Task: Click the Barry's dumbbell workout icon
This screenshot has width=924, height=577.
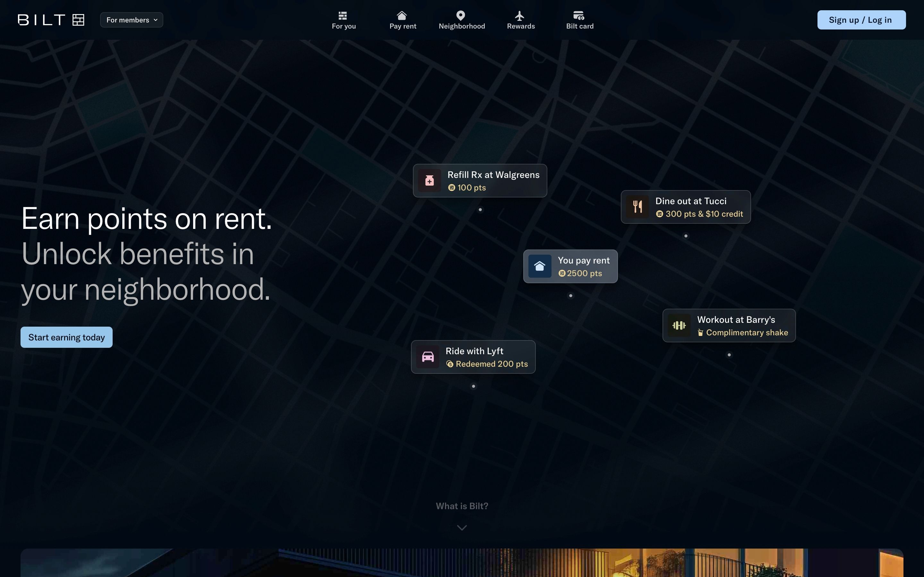Action: coord(679,325)
